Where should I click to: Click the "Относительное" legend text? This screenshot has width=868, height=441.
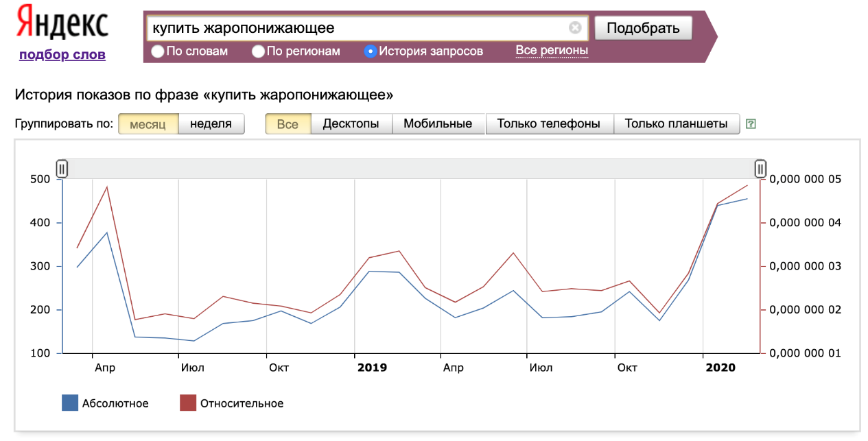(x=242, y=403)
